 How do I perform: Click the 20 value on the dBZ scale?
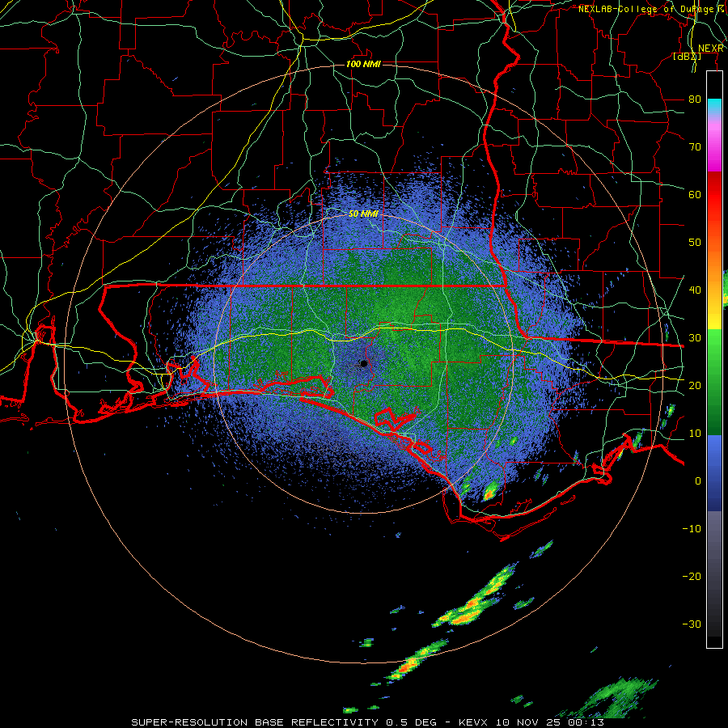point(695,385)
